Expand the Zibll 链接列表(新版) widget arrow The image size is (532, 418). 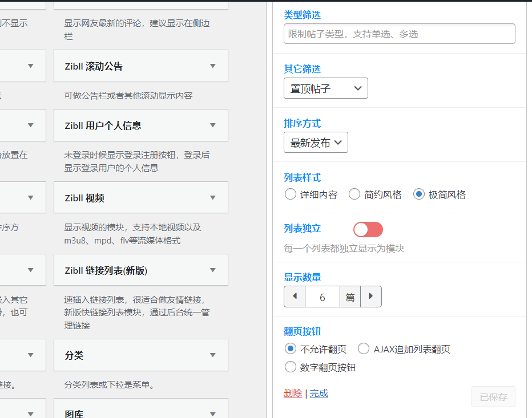pos(213,270)
